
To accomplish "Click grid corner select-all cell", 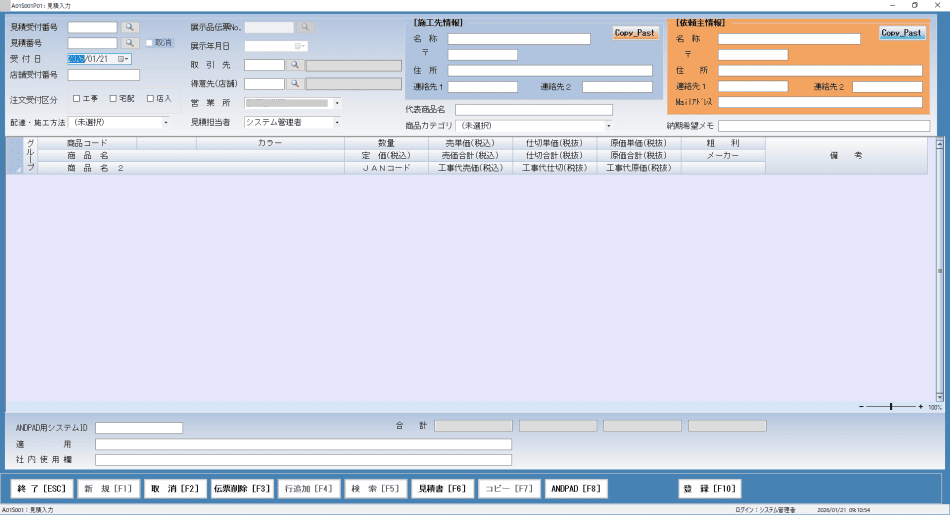I will [x=15, y=156].
